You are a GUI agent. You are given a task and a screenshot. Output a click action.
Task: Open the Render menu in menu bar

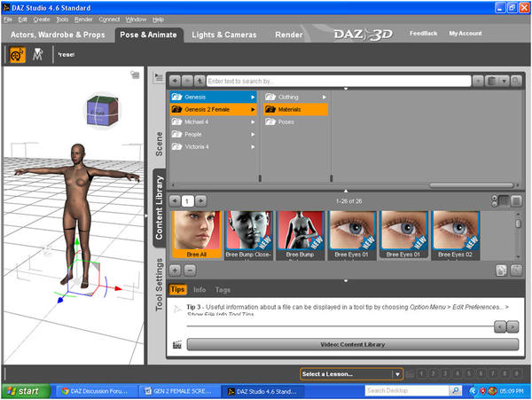(83, 20)
